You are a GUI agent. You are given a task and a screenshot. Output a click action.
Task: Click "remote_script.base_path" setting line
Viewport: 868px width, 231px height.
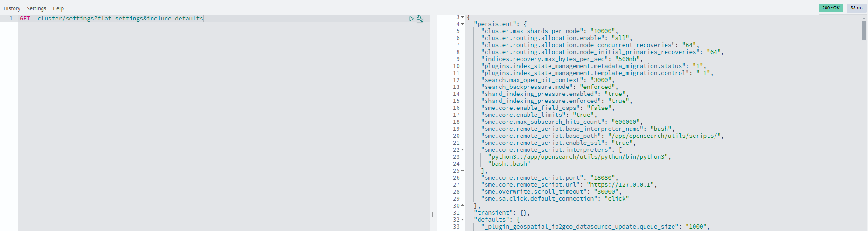click(603, 136)
